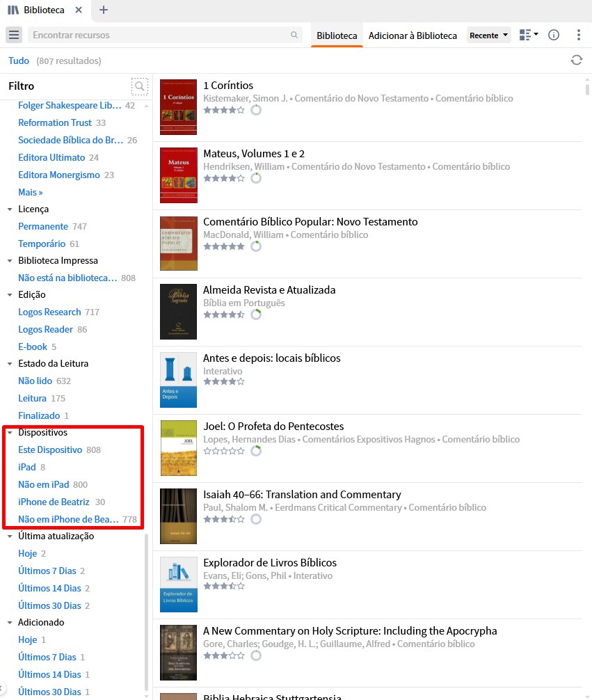The width and height of the screenshot is (592, 700).
Task: Filter by iPhone de Beatriz
Action: pyautogui.click(x=54, y=502)
